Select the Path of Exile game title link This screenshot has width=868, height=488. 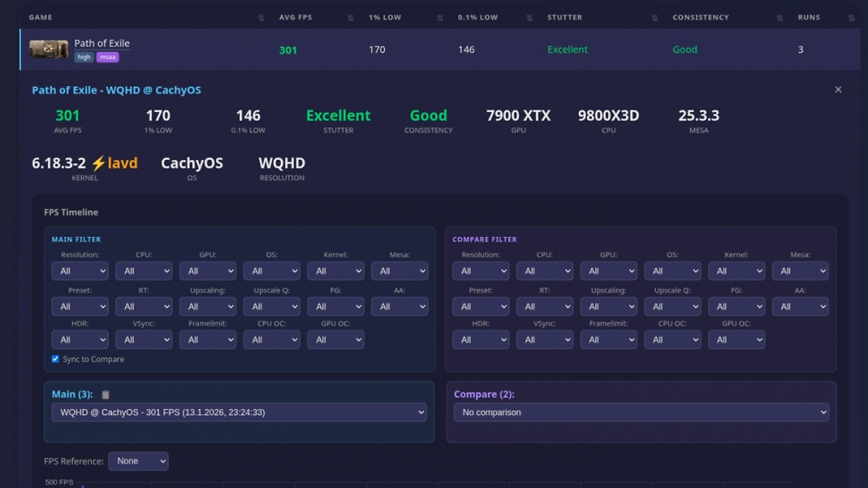click(x=102, y=43)
